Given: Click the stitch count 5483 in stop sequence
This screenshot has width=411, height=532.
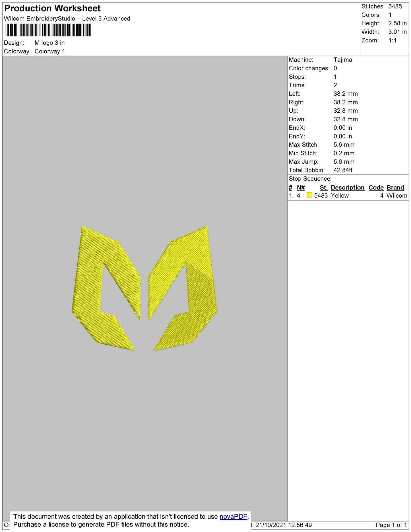Looking at the screenshot, I should click(x=321, y=195).
